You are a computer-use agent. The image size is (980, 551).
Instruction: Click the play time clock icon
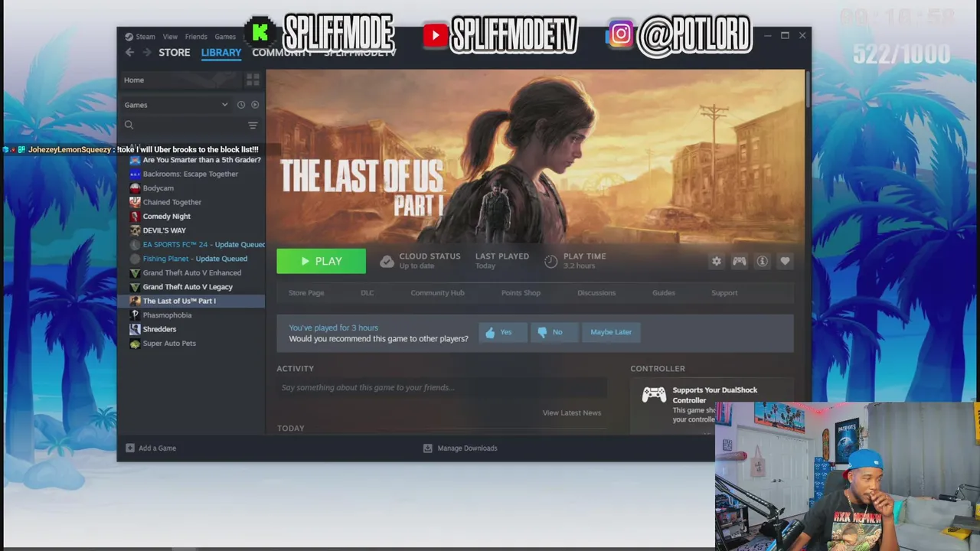550,262
